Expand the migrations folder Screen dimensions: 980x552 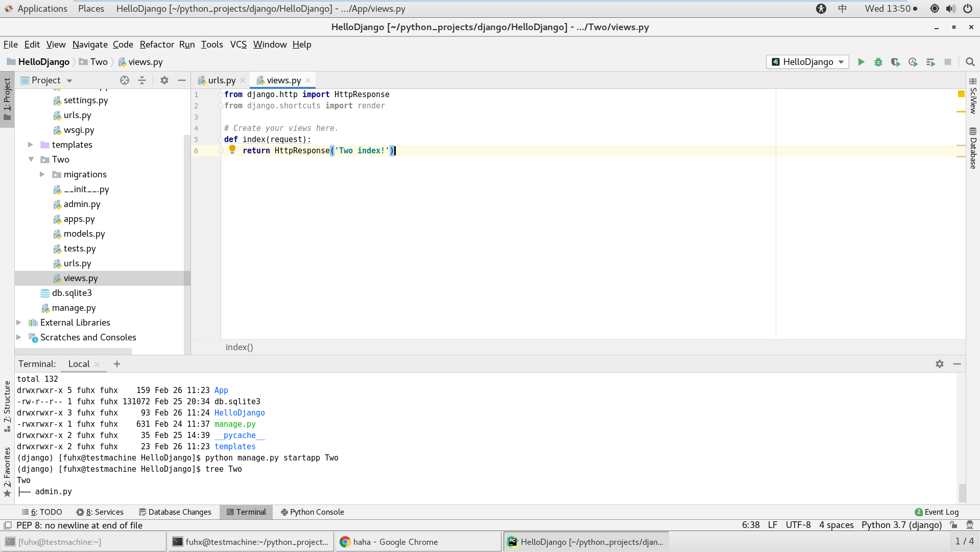[42, 174]
